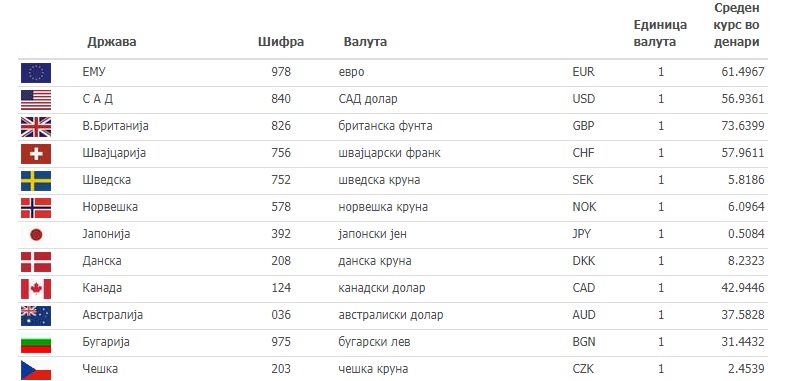
Task: Click the Среден курс во денари header
Action: pos(737,25)
